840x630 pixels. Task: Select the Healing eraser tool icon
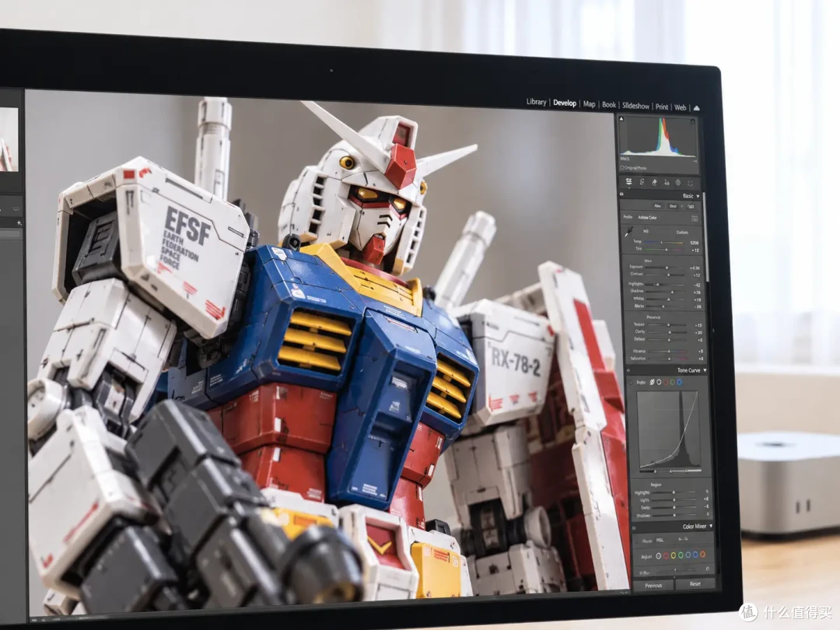pyautogui.click(x=654, y=182)
